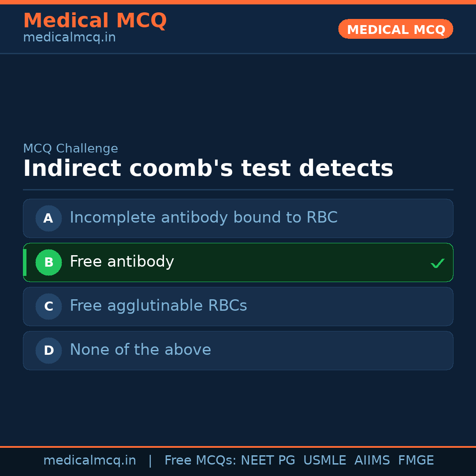Image resolution: width=476 pixels, height=476 pixels.
Task: Click the green checkmark on Free antibody
Action: [437, 263]
